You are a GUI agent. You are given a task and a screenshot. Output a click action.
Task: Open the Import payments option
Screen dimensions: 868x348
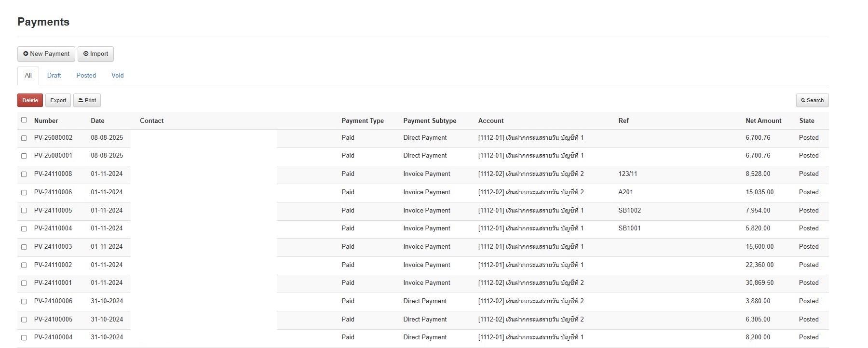tap(95, 54)
